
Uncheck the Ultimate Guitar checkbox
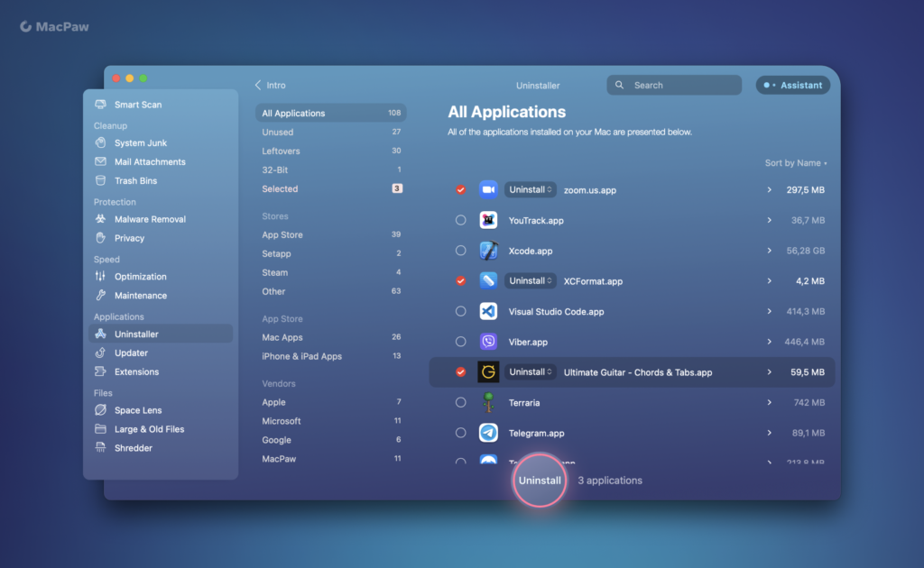pyautogui.click(x=461, y=372)
